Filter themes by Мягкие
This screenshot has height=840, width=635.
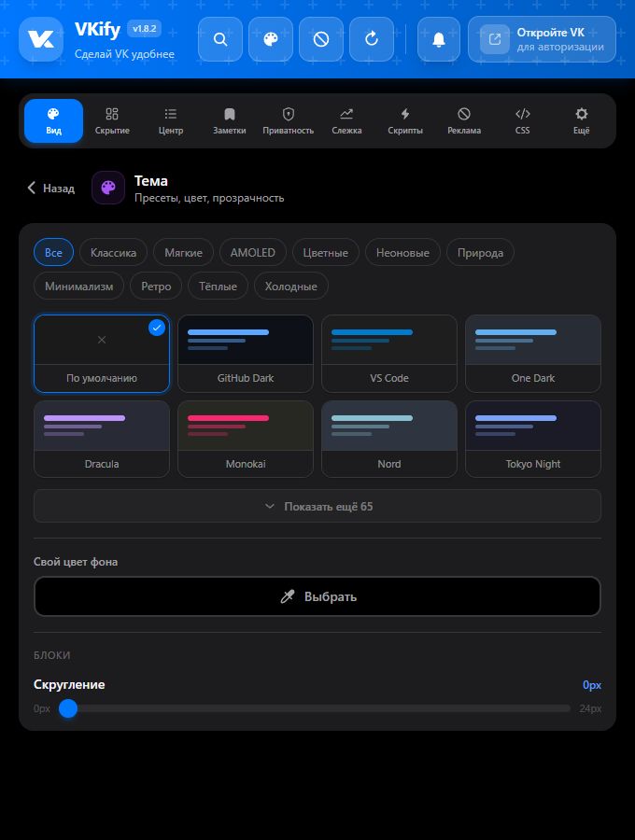(x=183, y=252)
